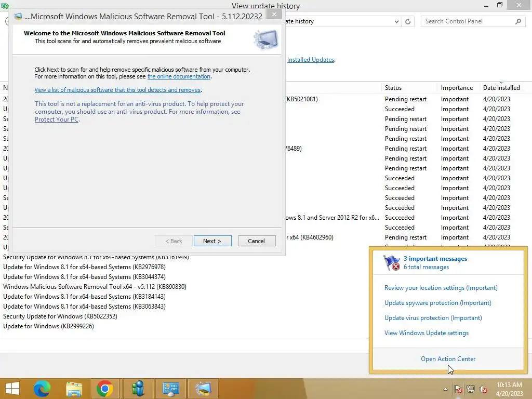The image size is (532, 399).
Task: Open Review your location settings message
Action: [441, 288]
